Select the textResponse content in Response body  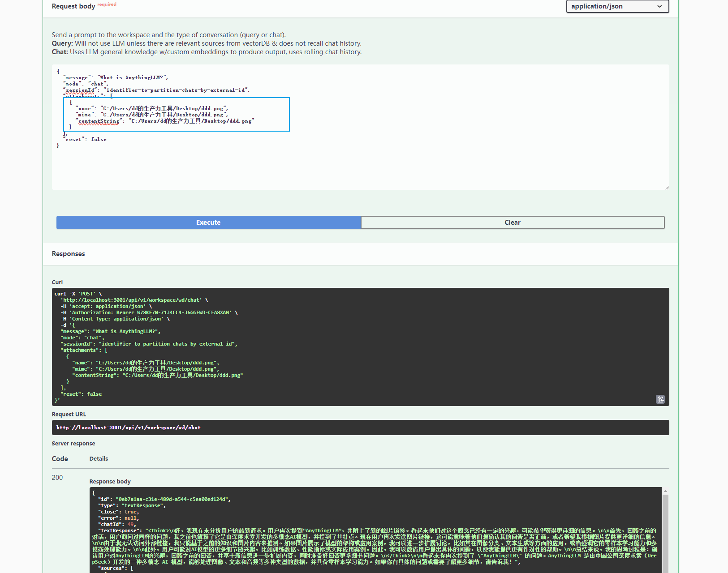[358, 544]
